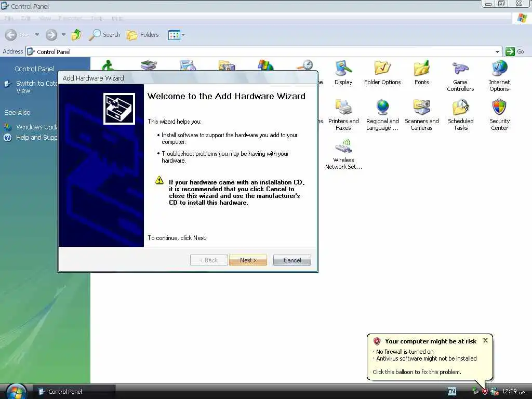Expand the Back history dropdown arrow
The width and height of the screenshot is (532, 399).
click(37, 35)
